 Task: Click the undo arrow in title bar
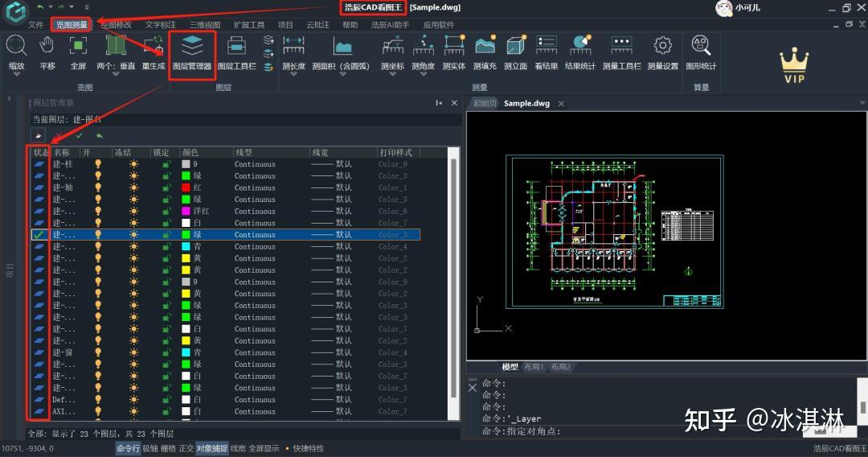click(x=40, y=6)
